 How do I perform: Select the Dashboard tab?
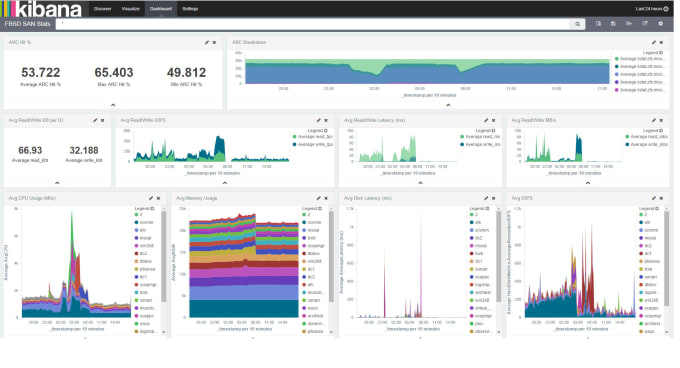160,9
